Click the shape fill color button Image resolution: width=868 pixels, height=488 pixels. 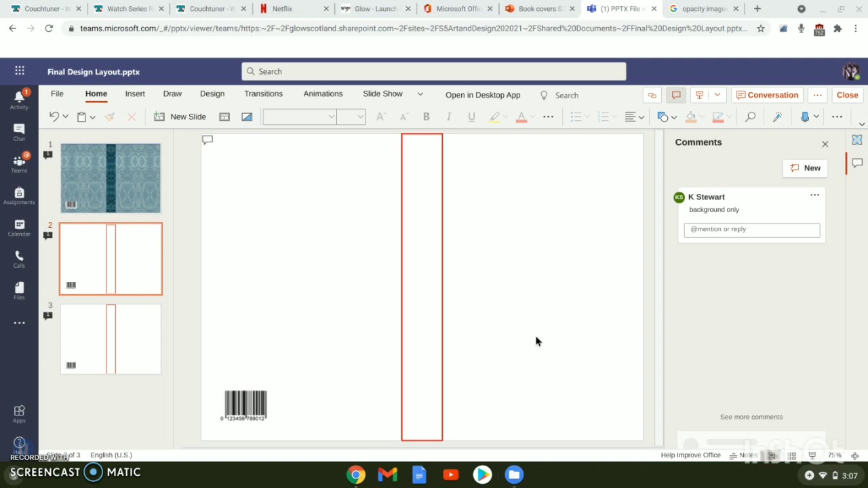[691, 117]
